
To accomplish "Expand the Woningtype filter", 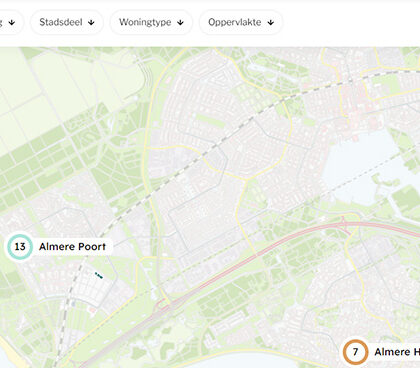I will pyautogui.click(x=151, y=22).
